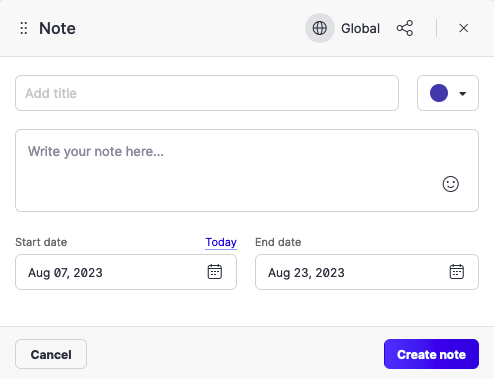Click the Aug 23, 2023 end date field
This screenshot has width=494, height=379.
click(367, 272)
